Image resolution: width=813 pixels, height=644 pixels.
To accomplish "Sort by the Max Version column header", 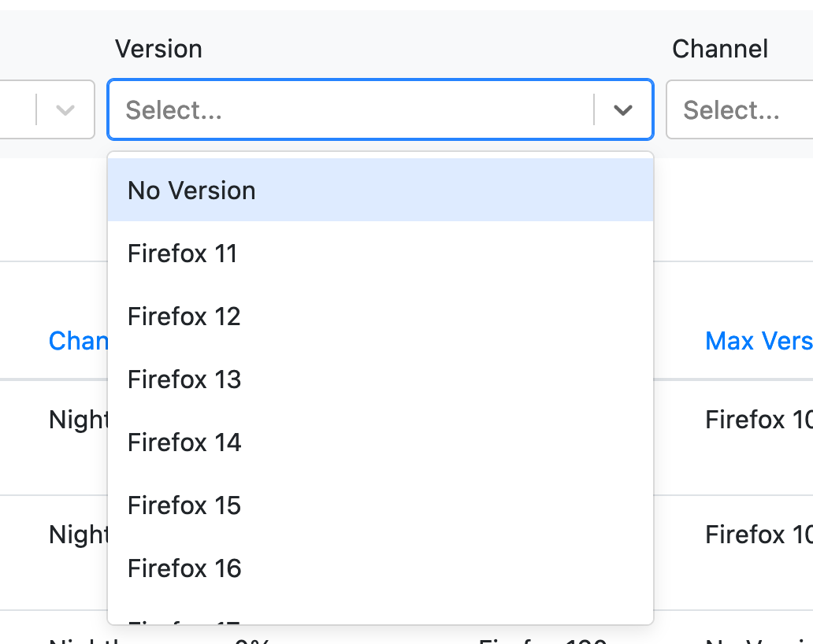I will (x=758, y=341).
